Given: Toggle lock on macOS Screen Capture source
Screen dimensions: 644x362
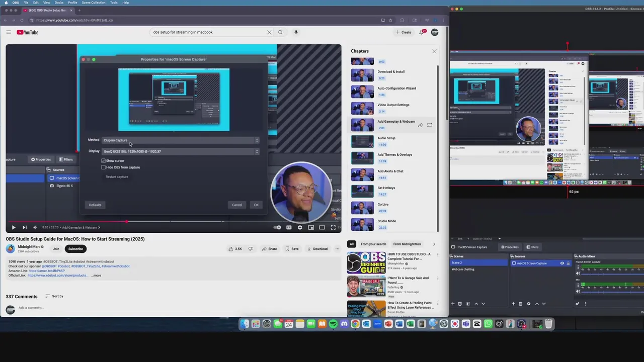Looking at the screenshot, I should point(568,263).
